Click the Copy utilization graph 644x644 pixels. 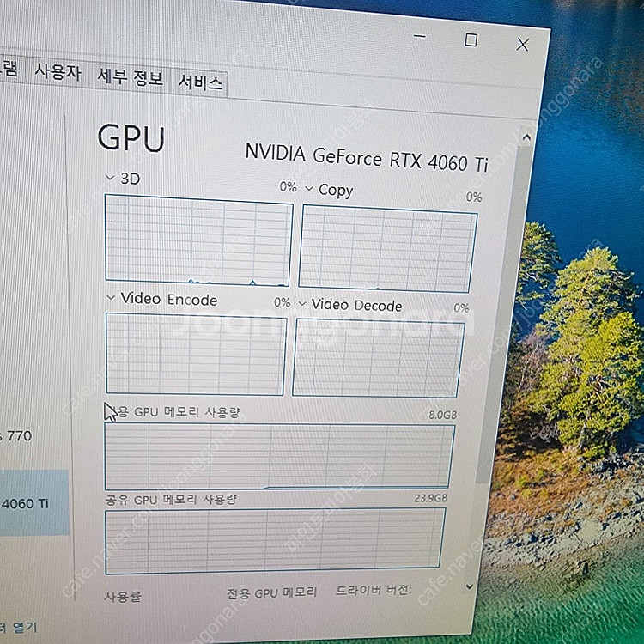tap(388, 249)
